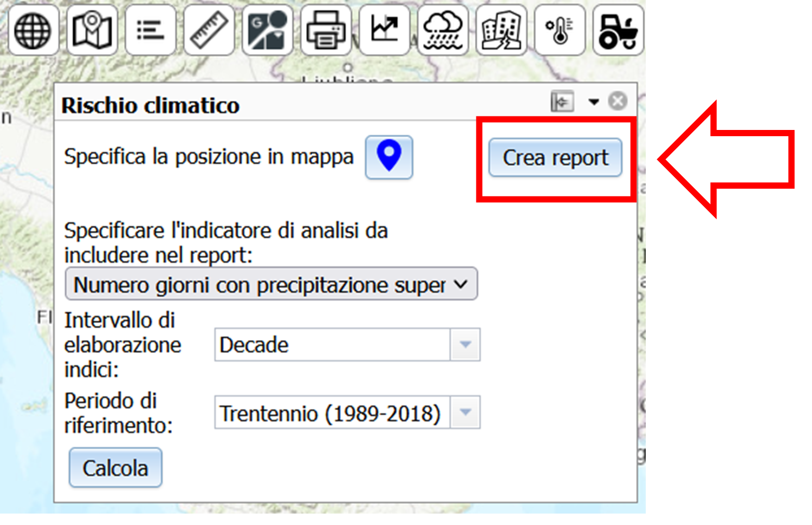The width and height of the screenshot is (812, 525).
Task: Click the Crea report button
Action: tap(555, 157)
